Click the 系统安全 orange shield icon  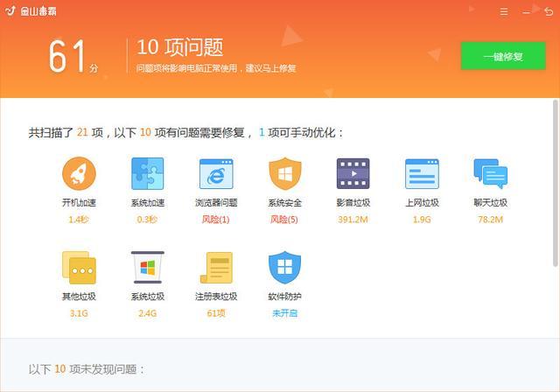pyautogui.click(x=284, y=173)
